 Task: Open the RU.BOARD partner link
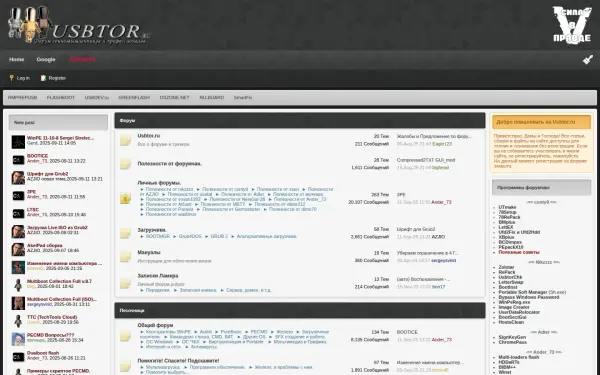coord(212,98)
